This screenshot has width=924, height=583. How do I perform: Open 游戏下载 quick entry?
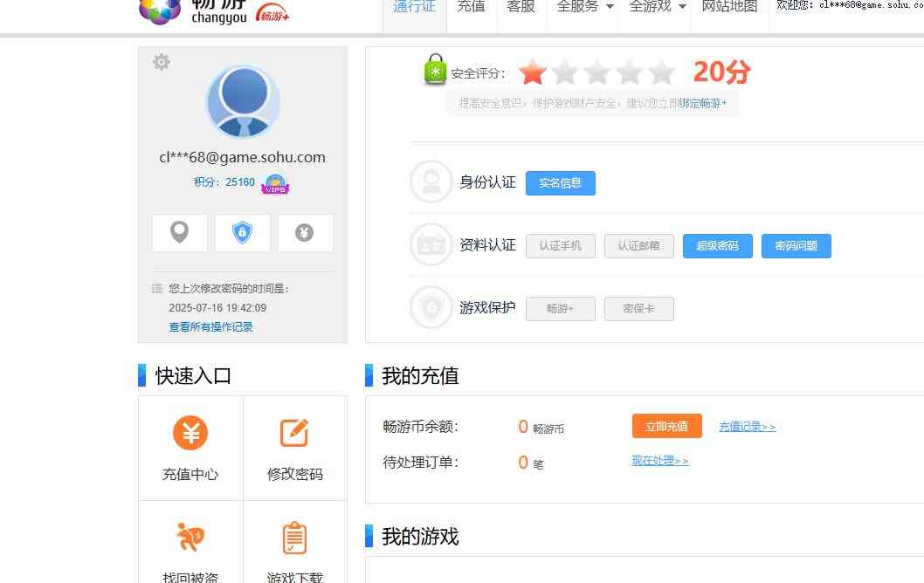click(294, 542)
